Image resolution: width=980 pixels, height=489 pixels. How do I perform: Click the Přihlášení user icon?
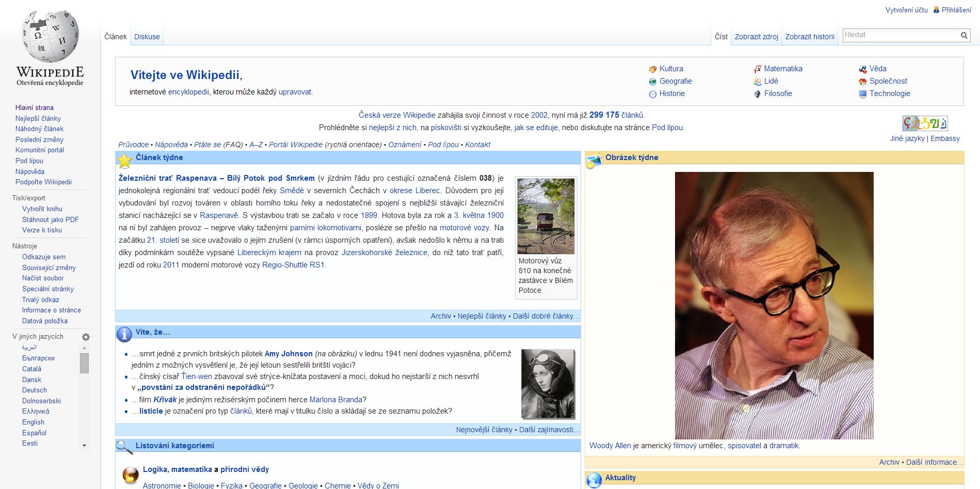[936, 10]
